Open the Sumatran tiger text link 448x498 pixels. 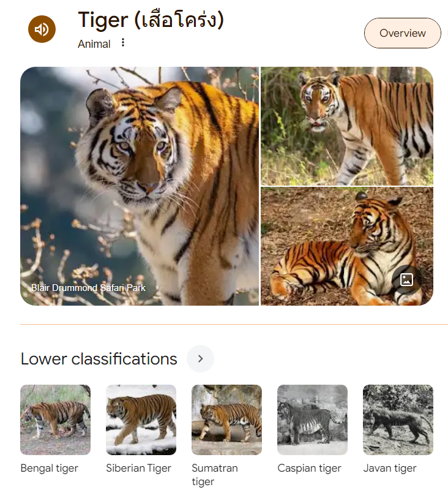pos(215,475)
